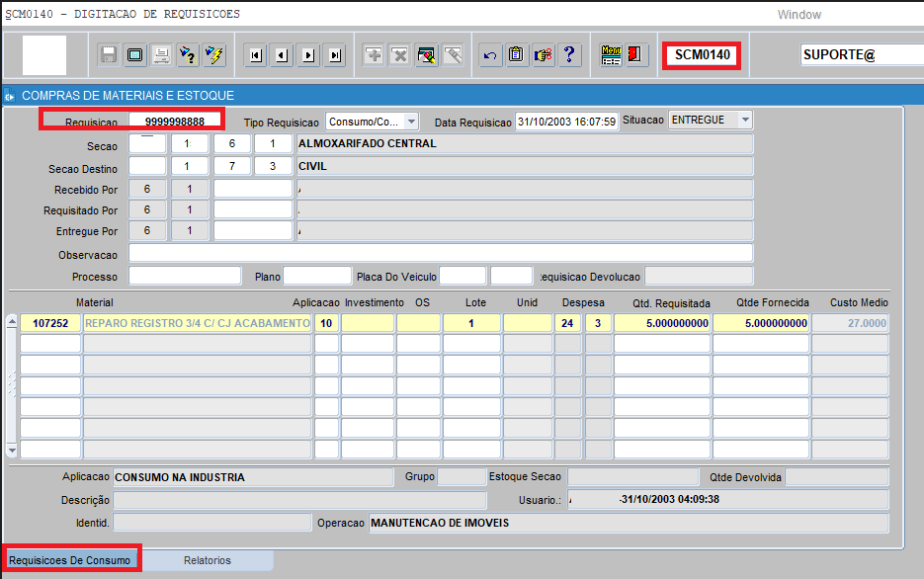Insert a new record with the plus icon

tap(374, 55)
